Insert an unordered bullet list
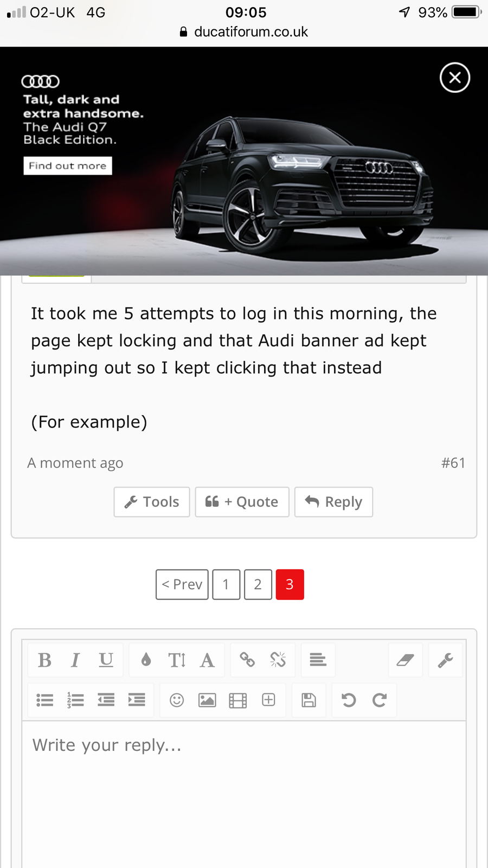This screenshot has width=488, height=868. point(44,700)
